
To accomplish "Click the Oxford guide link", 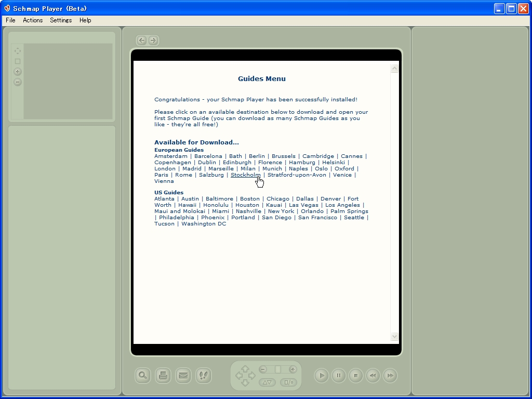I will (x=344, y=169).
